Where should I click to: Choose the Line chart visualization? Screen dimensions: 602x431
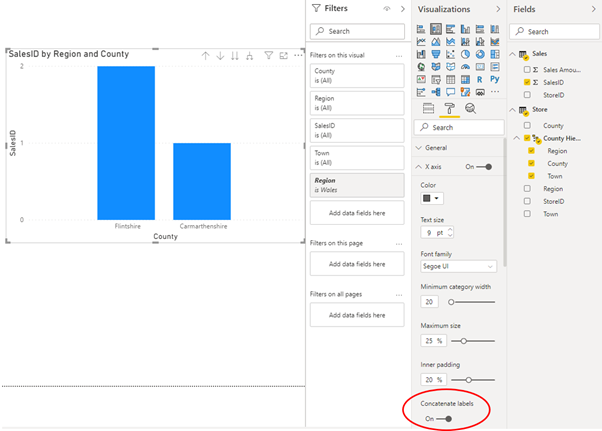click(421, 41)
